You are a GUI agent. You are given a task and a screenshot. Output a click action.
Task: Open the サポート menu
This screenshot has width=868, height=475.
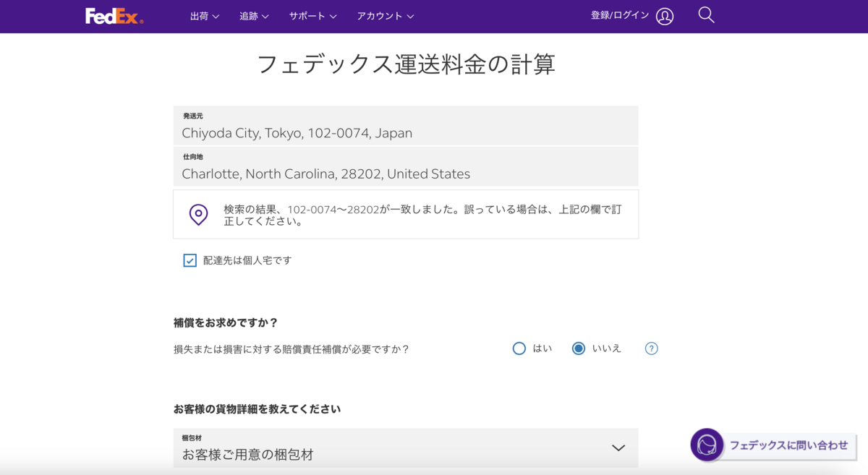pyautogui.click(x=313, y=16)
